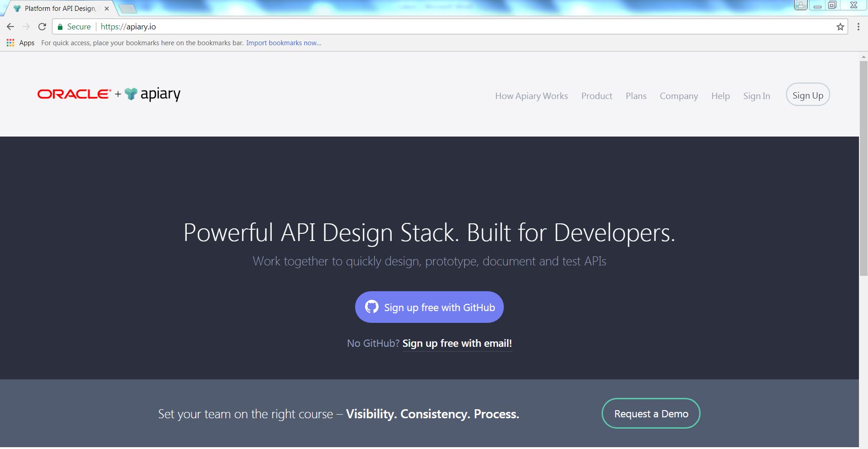Open the Company navigation item
This screenshot has height=449, width=868.
click(678, 96)
